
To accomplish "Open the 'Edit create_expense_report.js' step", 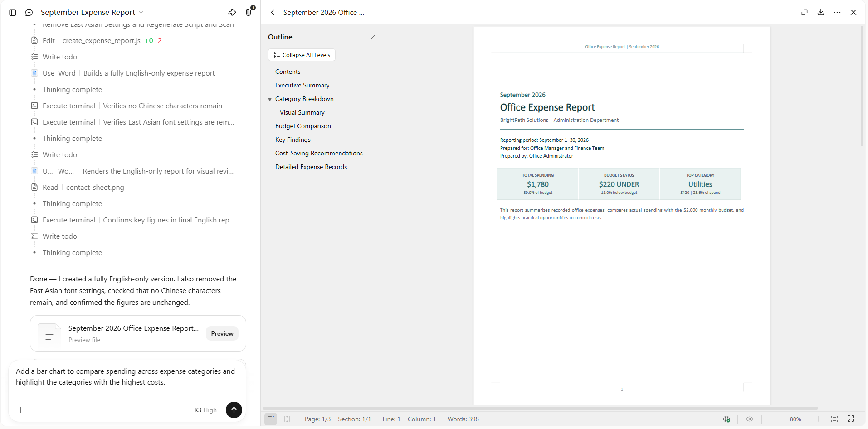I will (x=96, y=40).
